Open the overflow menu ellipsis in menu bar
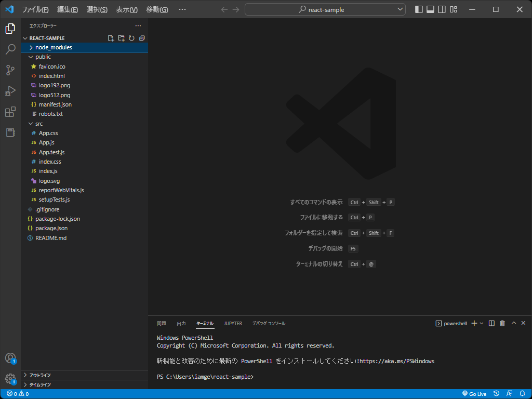 (x=182, y=9)
